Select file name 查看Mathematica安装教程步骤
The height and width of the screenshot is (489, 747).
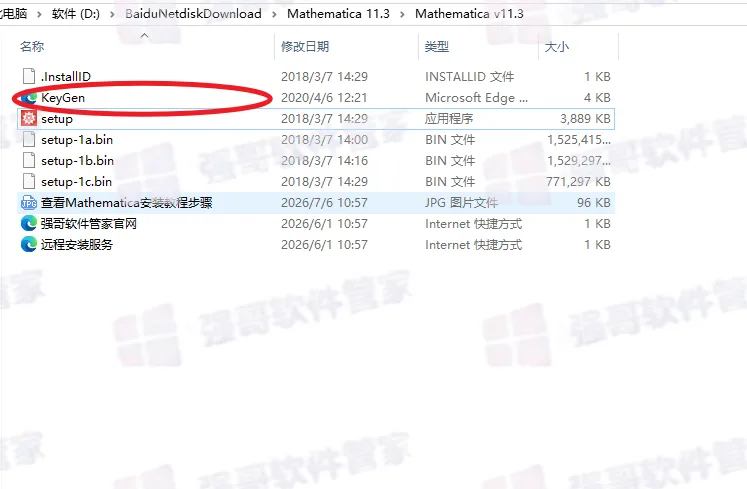[127, 203]
